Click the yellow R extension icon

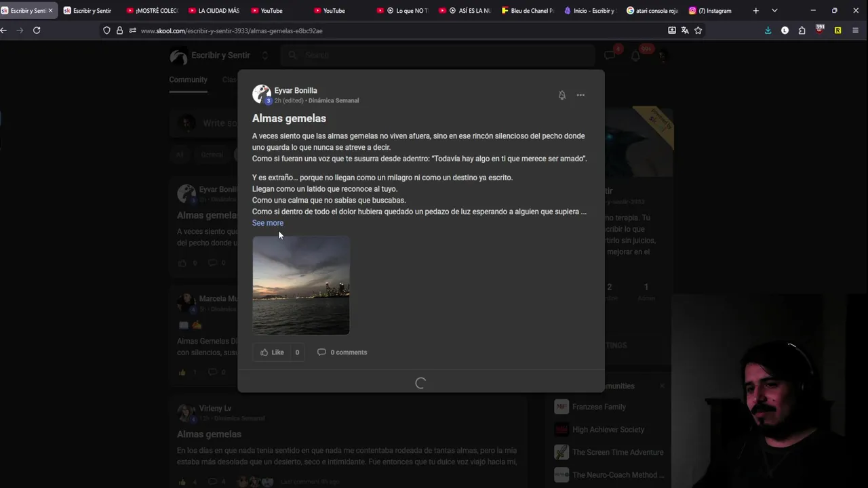(x=837, y=30)
